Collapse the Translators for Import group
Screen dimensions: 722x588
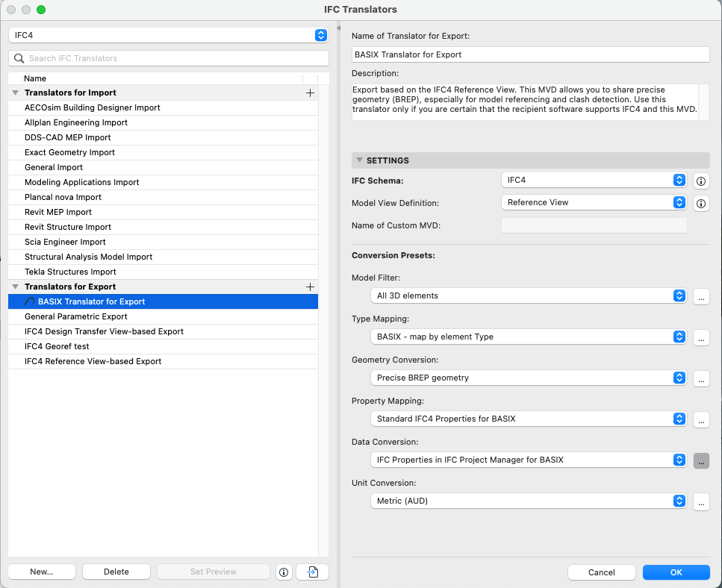[15, 93]
